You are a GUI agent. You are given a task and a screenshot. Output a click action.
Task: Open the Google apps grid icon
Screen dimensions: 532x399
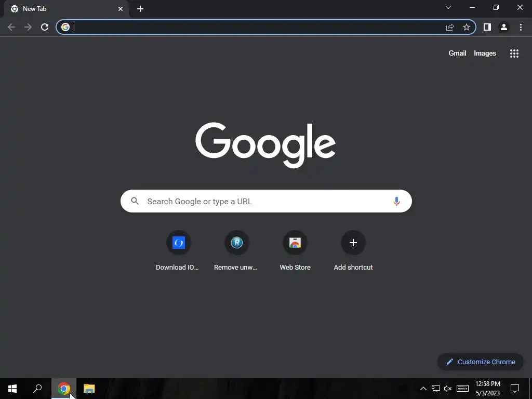tap(514, 54)
